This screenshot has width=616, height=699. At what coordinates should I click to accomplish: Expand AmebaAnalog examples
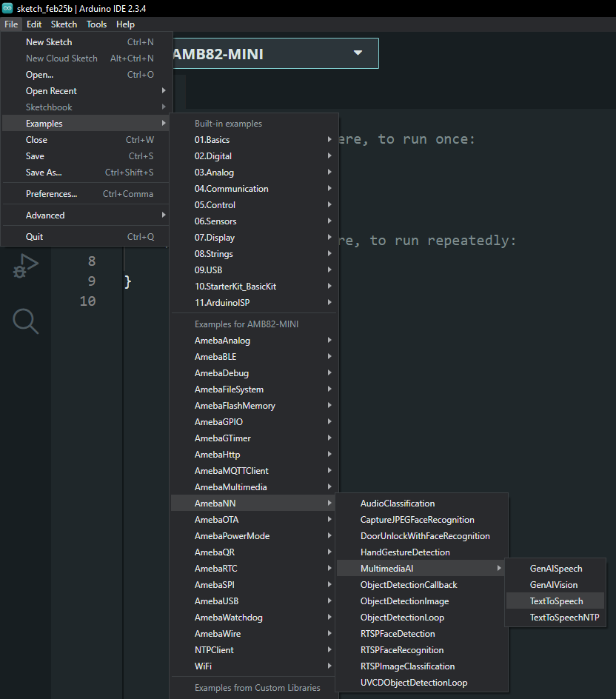click(254, 341)
